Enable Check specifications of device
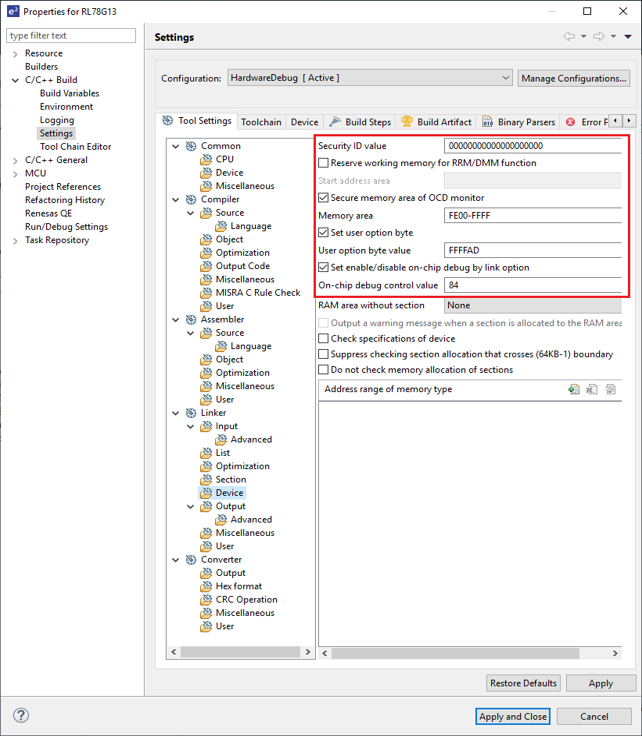Viewport: 642px width, 736px height. [x=323, y=338]
